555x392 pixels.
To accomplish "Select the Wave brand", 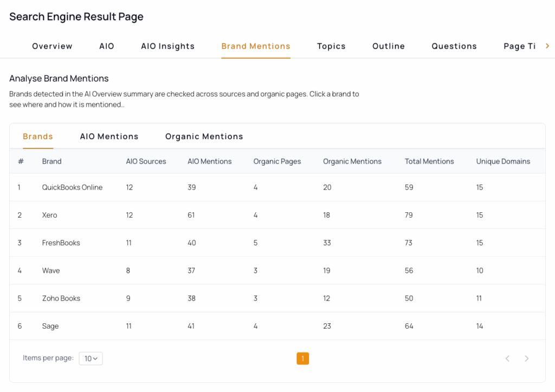I will click(51, 271).
